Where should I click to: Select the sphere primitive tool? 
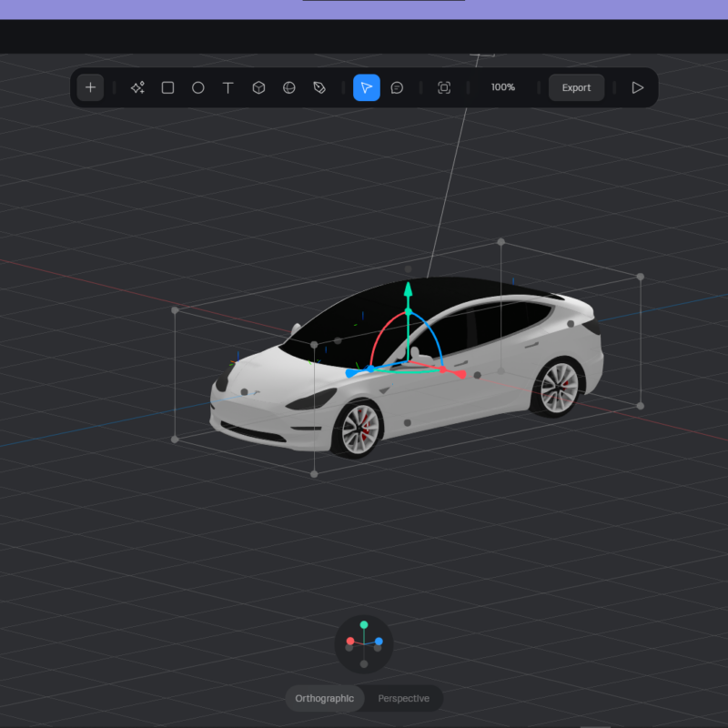point(288,87)
